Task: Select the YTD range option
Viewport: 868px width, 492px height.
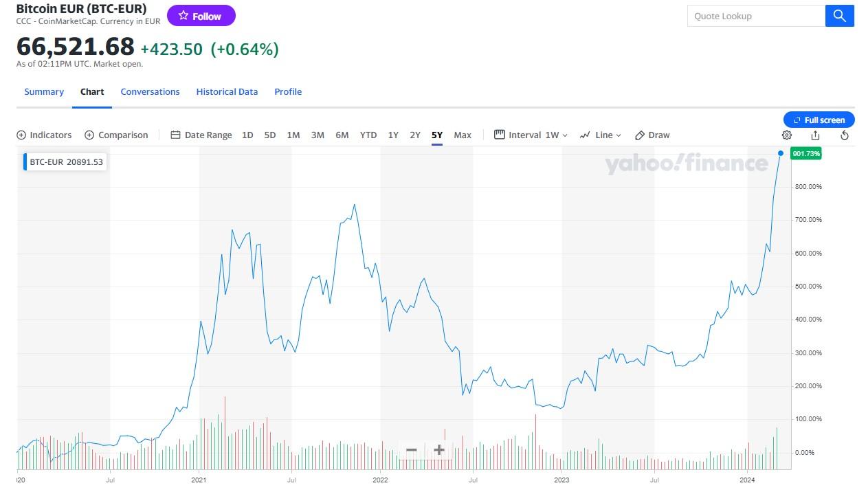Action: coord(368,135)
